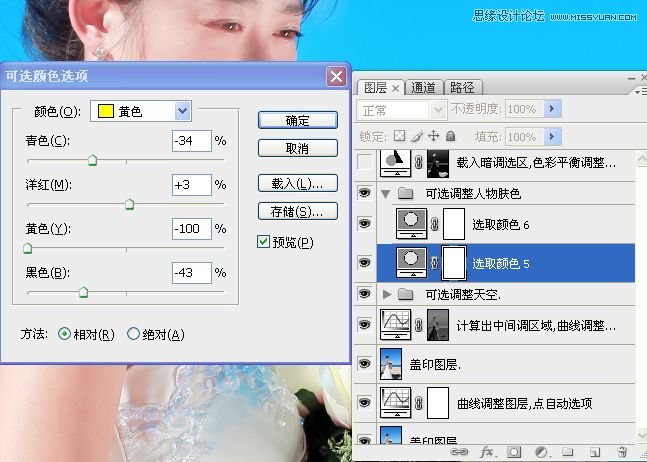Click the lock all padlock icon

pos(451,136)
